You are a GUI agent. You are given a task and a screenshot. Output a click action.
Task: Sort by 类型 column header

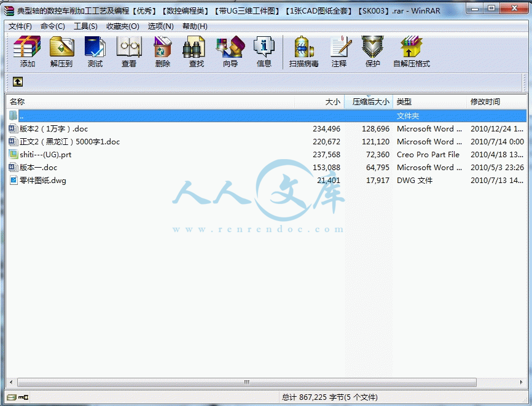(430, 102)
